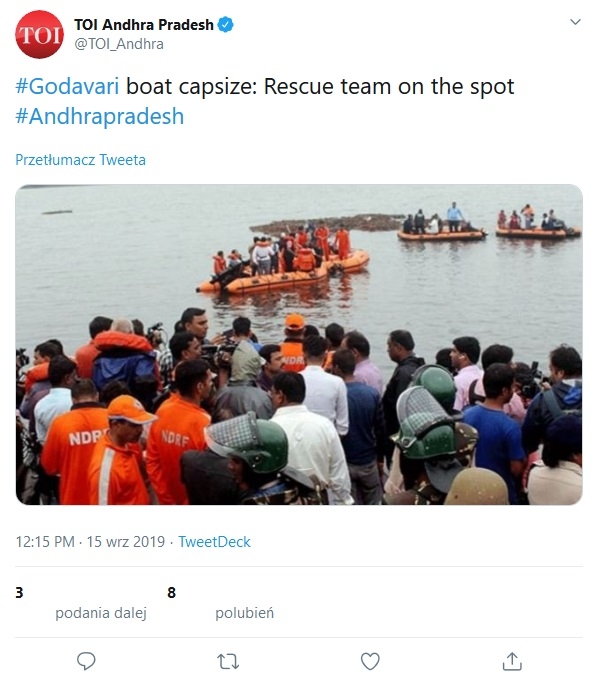Viewport: 598px width, 685px height.
Task: Expand the tweet options chevron
Action: coord(575,21)
